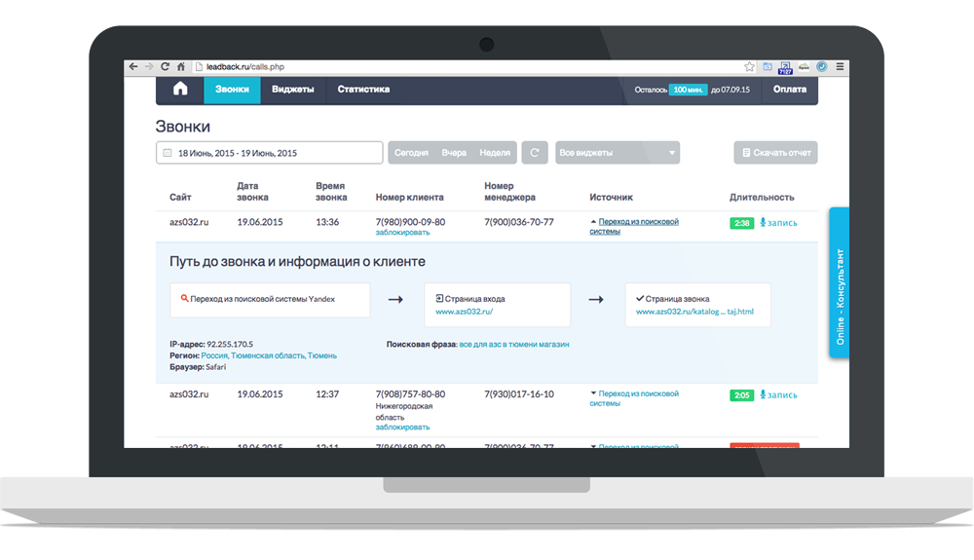Click the address bar URL leadback.ru/calls.php

click(x=245, y=66)
